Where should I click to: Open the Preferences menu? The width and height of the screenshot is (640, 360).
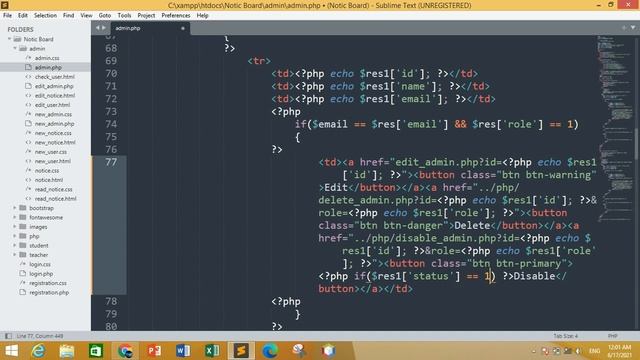176,15
